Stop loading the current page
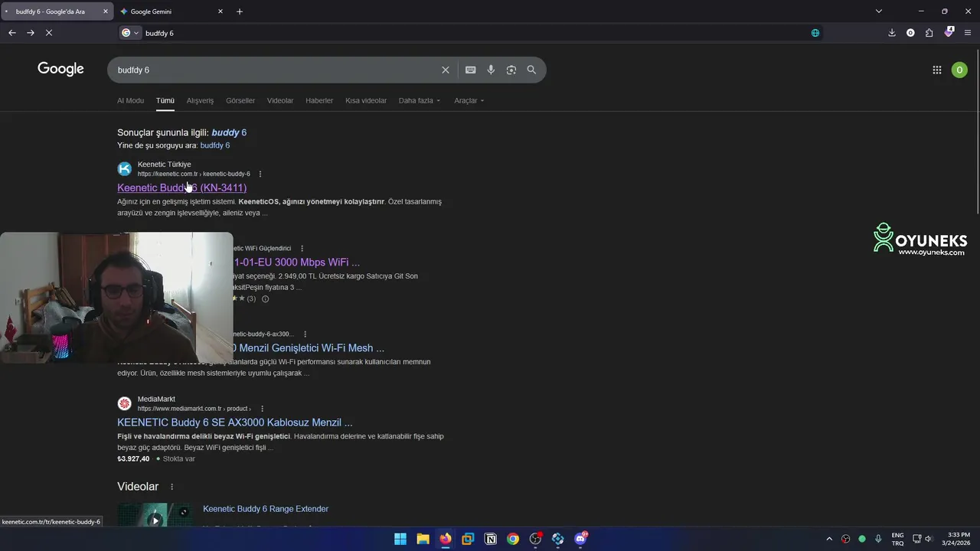The width and height of the screenshot is (980, 551). (49, 33)
